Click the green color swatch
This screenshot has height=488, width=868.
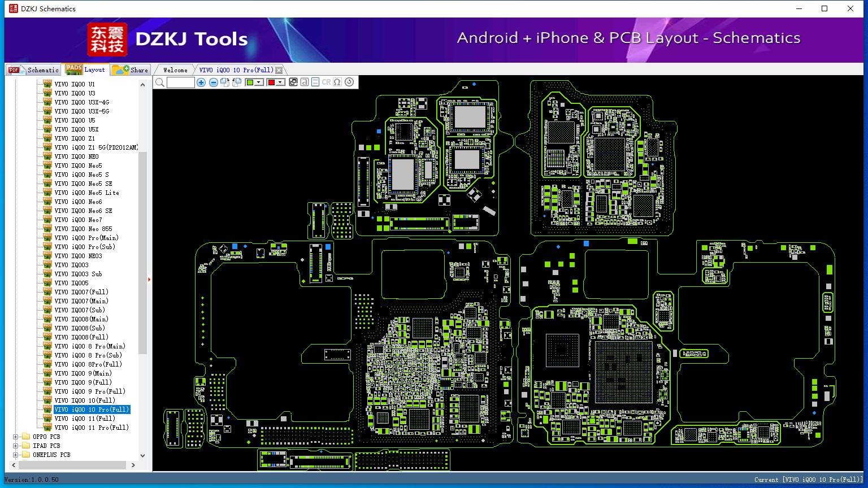pos(250,82)
